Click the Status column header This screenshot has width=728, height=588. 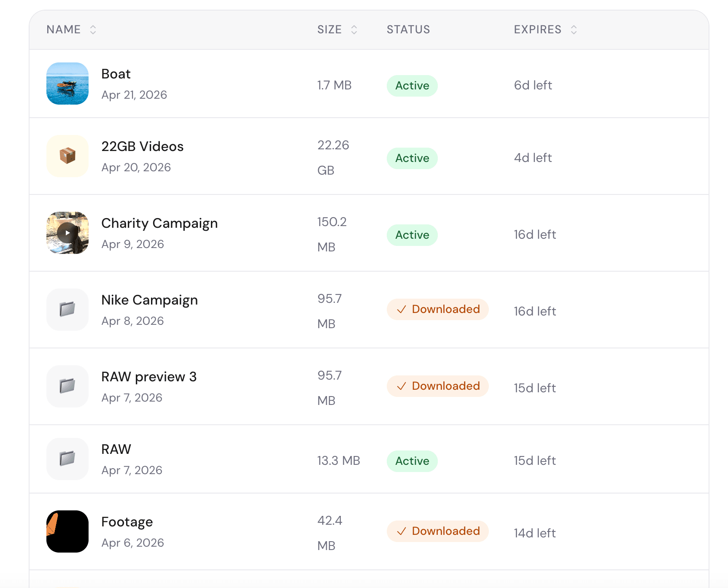click(x=408, y=30)
